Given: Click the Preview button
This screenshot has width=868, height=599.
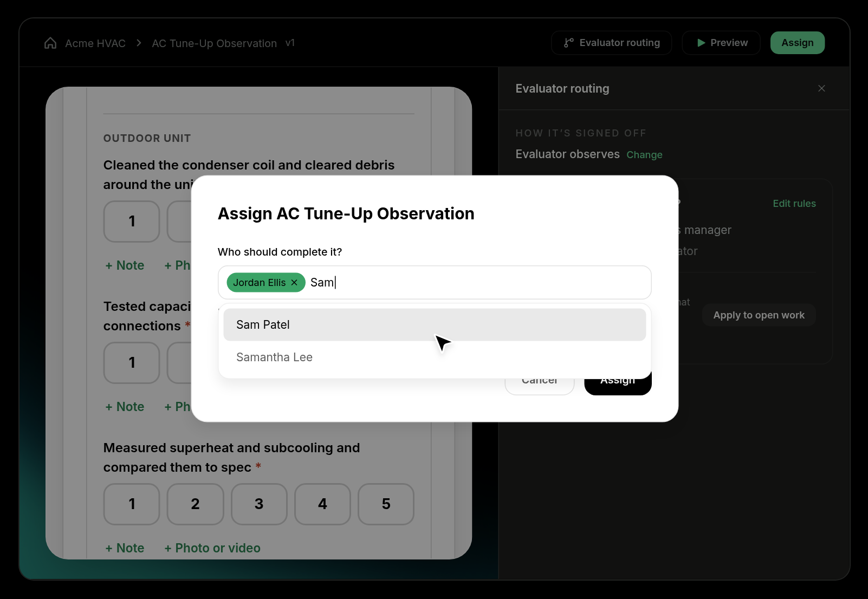Looking at the screenshot, I should (721, 43).
